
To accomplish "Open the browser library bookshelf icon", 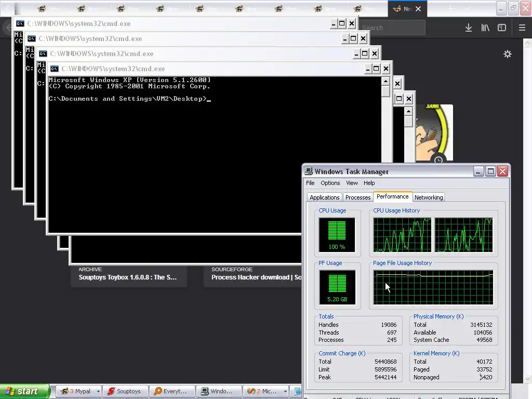I will coord(485,28).
